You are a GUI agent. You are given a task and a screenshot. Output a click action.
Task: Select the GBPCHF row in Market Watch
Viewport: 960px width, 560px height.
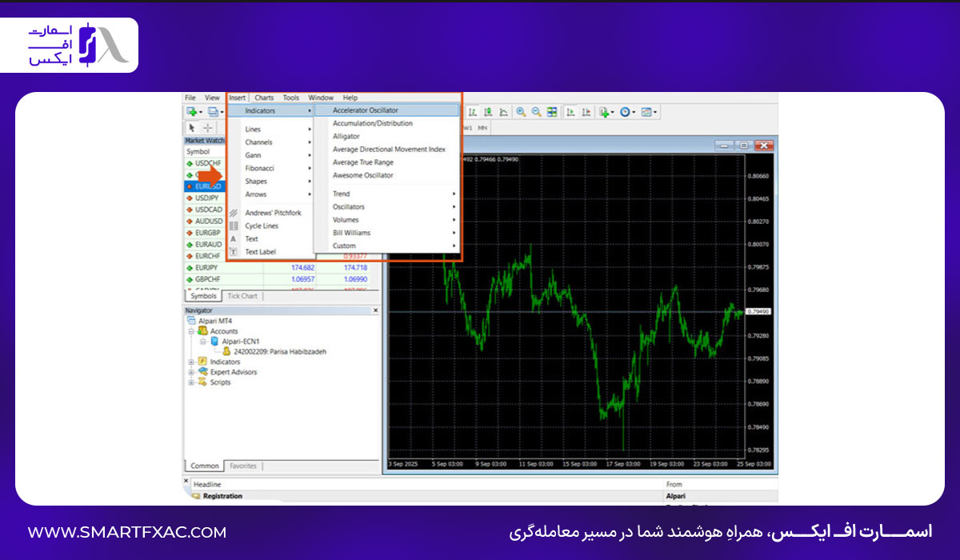[278, 279]
